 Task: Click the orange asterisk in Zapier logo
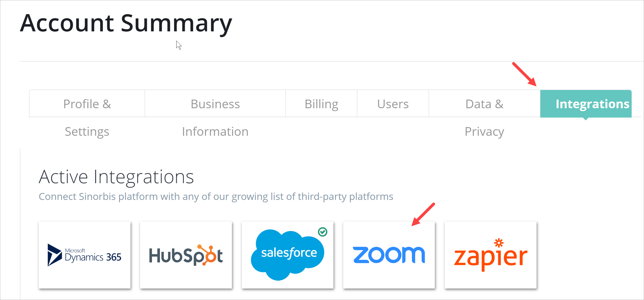point(498,243)
